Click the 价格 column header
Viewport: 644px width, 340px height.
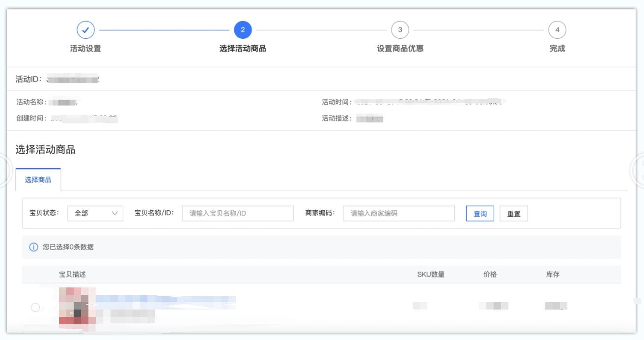click(489, 275)
